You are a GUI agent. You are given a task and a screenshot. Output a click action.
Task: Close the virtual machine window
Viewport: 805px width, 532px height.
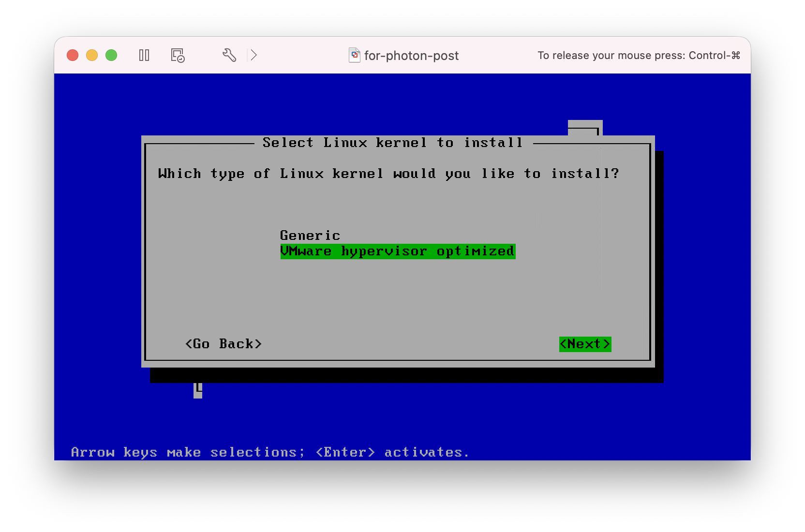pyautogui.click(x=73, y=55)
